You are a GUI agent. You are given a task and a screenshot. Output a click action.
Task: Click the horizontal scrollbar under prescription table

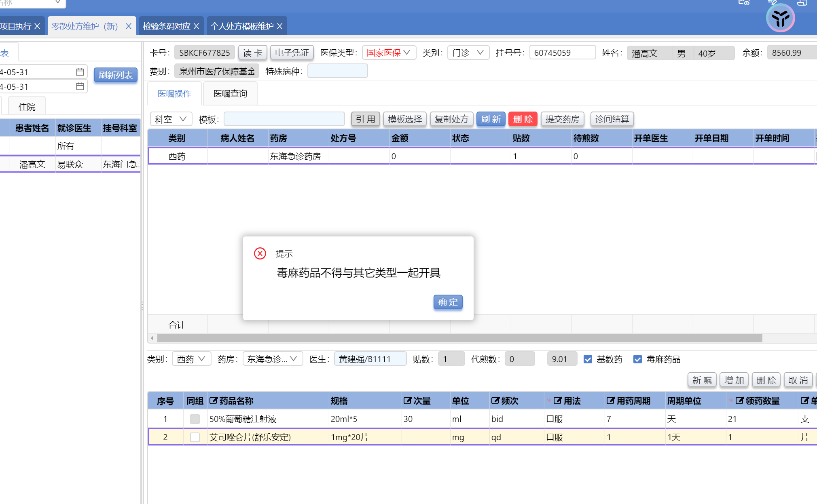click(459, 338)
